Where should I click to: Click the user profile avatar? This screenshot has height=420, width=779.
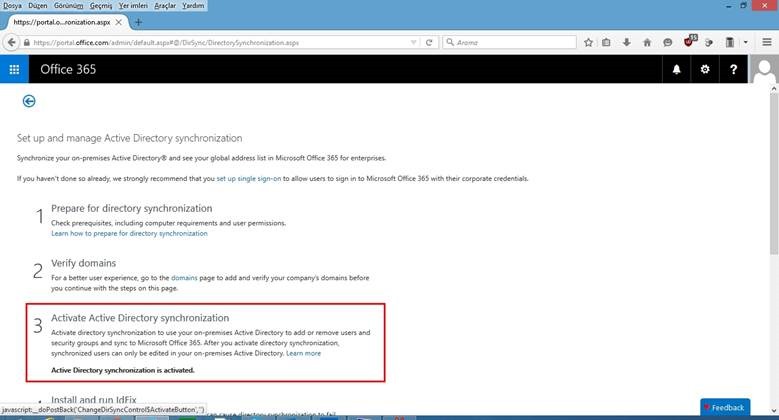[x=763, y=69]
